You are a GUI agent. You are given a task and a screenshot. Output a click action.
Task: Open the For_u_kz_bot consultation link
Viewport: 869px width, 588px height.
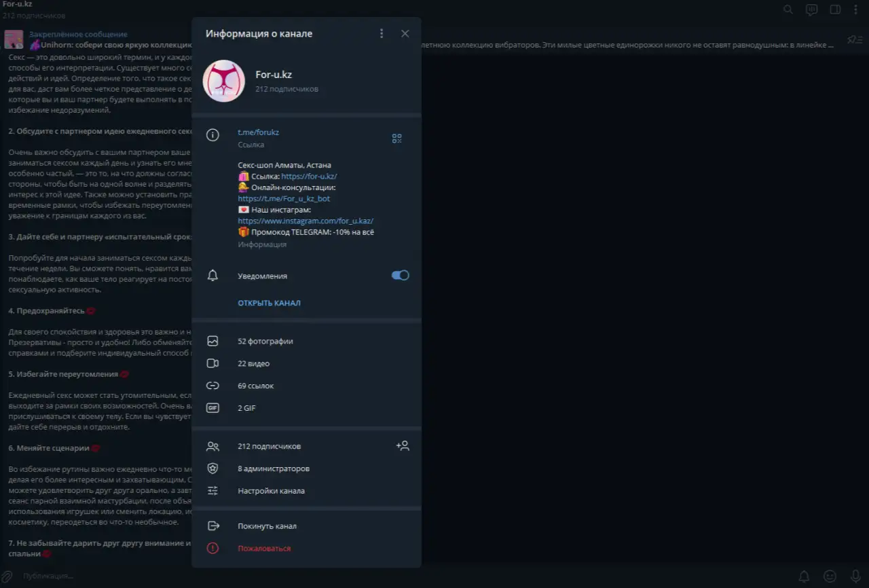tap(284, 199)
